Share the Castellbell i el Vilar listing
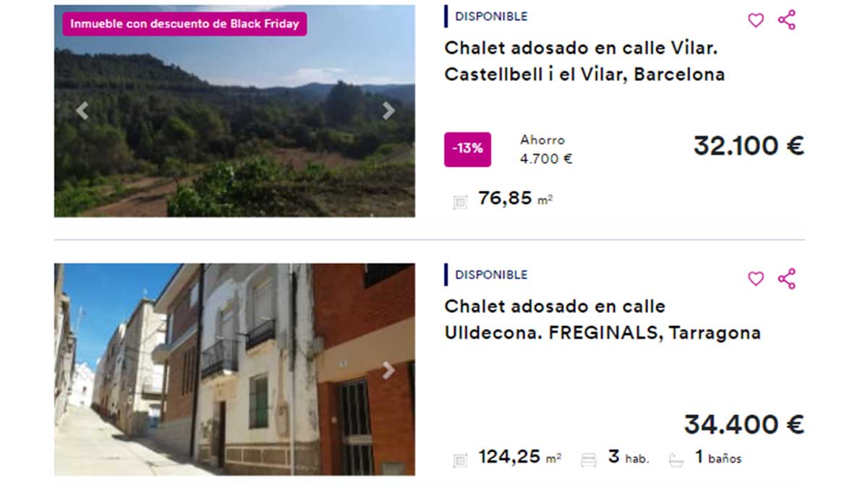Screen dimensions: 868x488 pos(786,20)
